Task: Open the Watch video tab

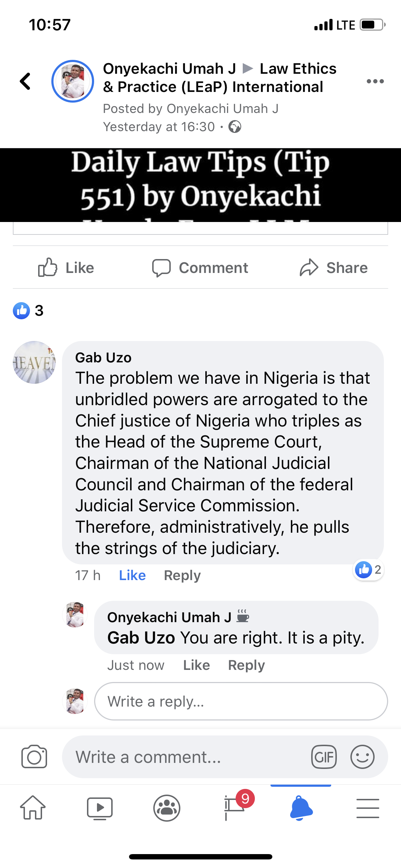Action: [x=100, y=808]
